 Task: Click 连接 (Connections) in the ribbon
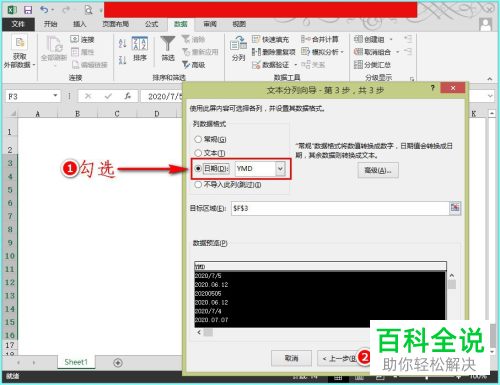pos(83,39)
